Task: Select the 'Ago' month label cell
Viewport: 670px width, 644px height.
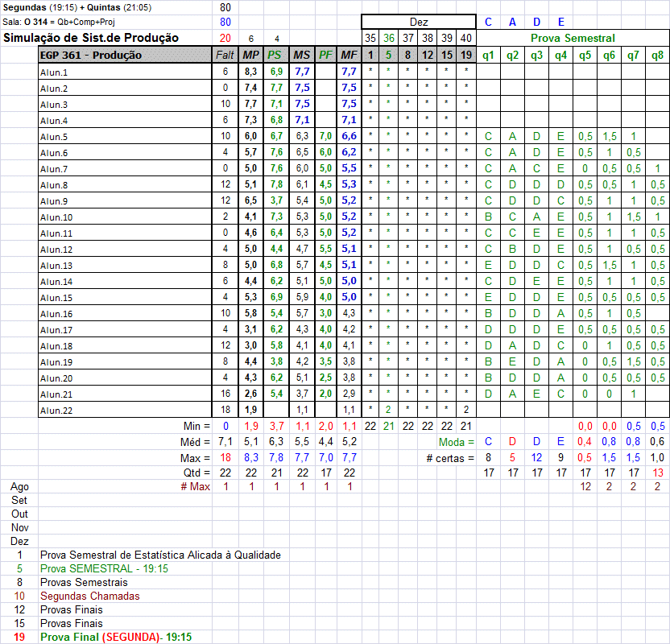Action: click(19, 486)
